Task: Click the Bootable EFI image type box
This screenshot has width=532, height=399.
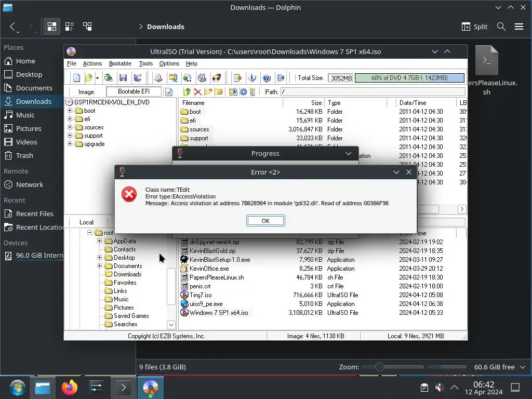Action: coord(134,91)
